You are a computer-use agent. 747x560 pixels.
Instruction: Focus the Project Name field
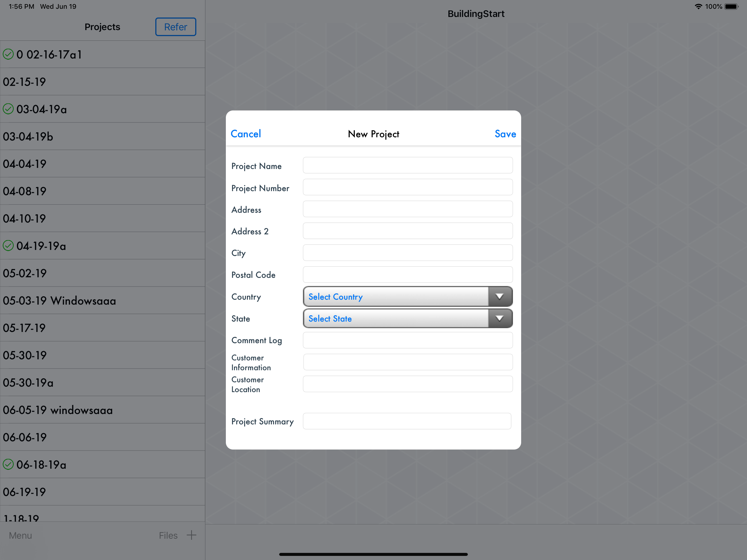(x=408, y=165)
